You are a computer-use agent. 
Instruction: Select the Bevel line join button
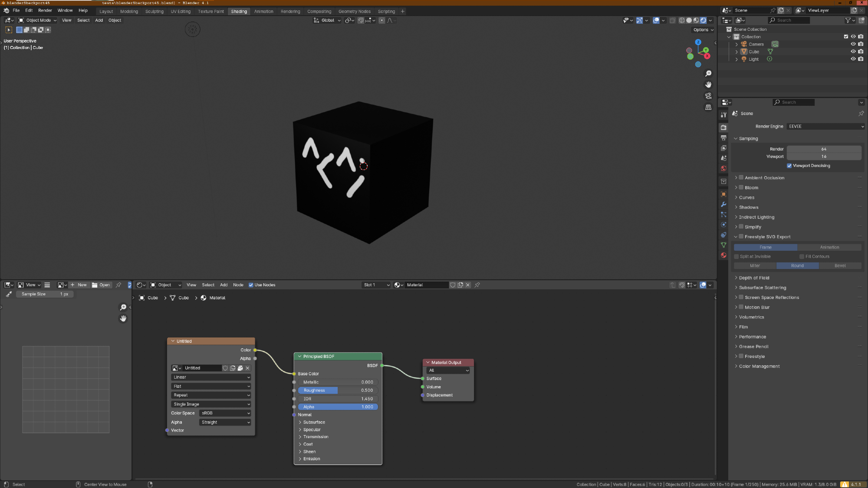(x=840, y=266)
